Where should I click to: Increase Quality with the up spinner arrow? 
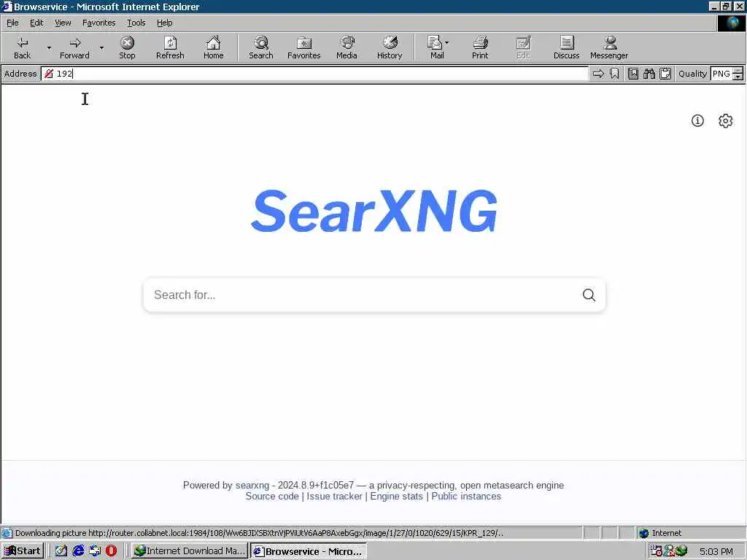pyautogui.click(x=738, y=71)
